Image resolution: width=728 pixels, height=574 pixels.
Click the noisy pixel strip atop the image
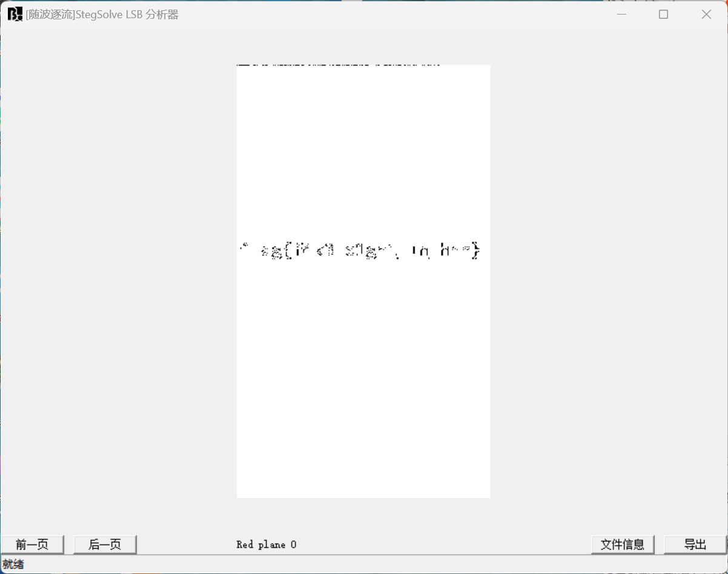(x=339, y=66)
